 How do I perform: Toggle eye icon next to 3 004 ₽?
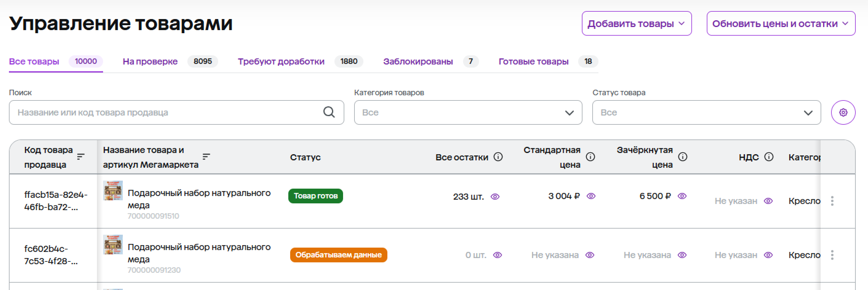[x=591, y=196]
